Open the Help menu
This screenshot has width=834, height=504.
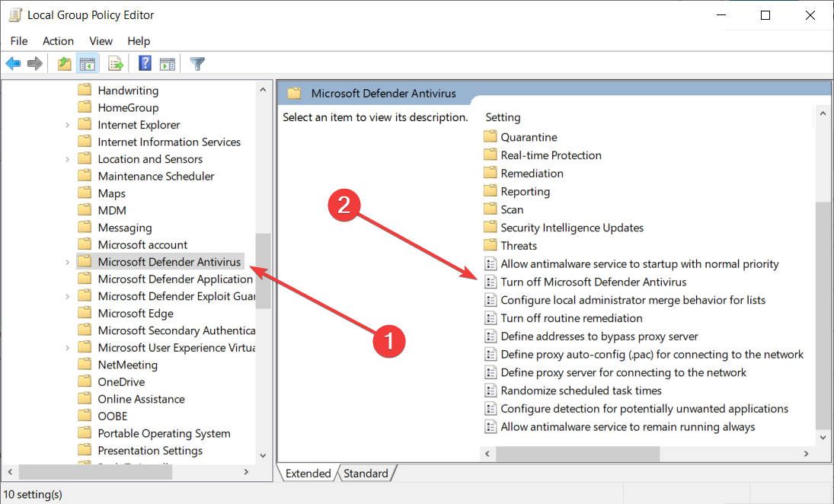click(139, 41)
